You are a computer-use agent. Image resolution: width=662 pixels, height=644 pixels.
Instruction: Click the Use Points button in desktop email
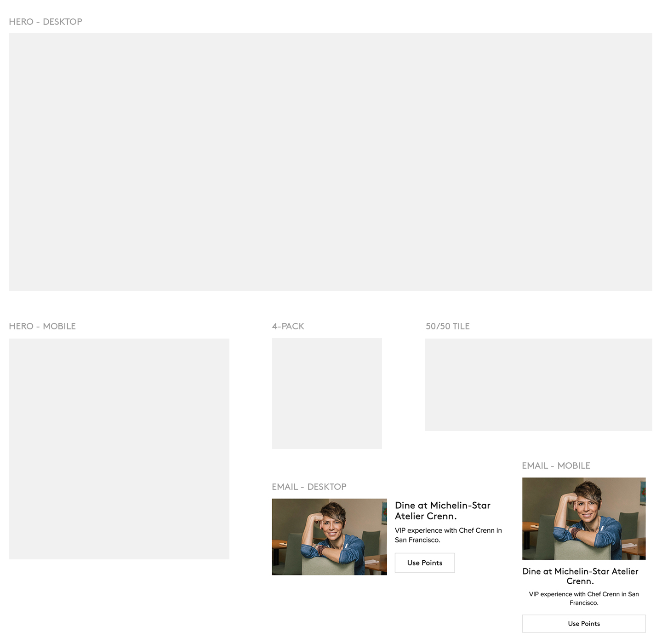pos(424,563)
